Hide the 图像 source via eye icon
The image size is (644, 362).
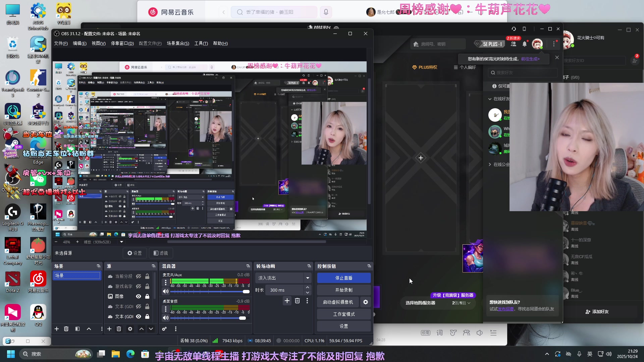(x=139, y=296)
